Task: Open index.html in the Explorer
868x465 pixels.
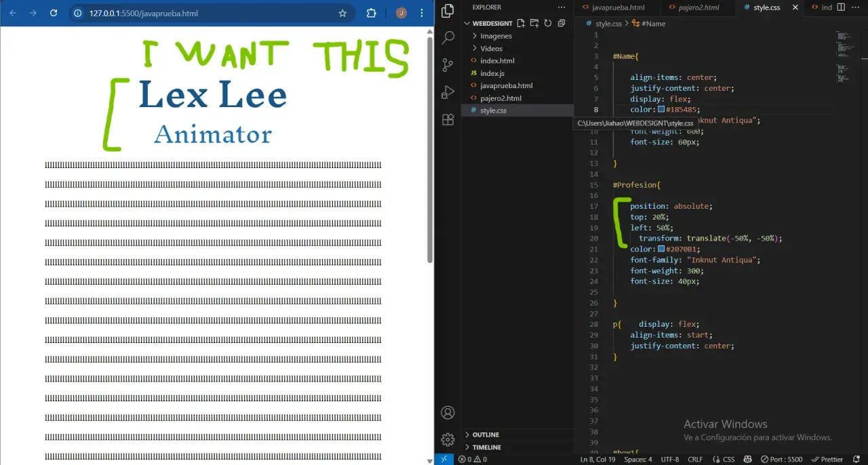Action: pyautogui.click(x=497, y=61)
